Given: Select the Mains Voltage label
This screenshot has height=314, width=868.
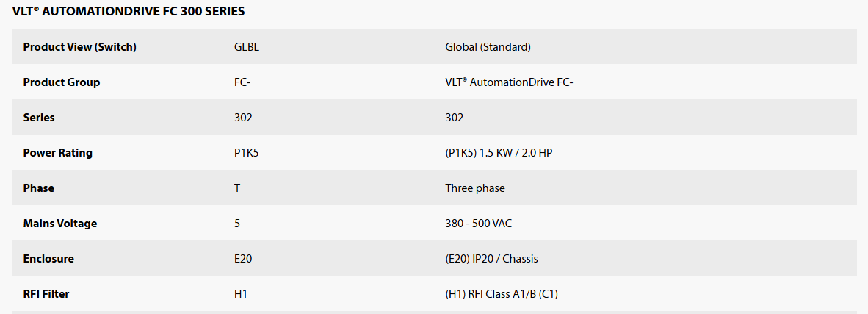Looking at the screenshot, I should click(59, 224).
